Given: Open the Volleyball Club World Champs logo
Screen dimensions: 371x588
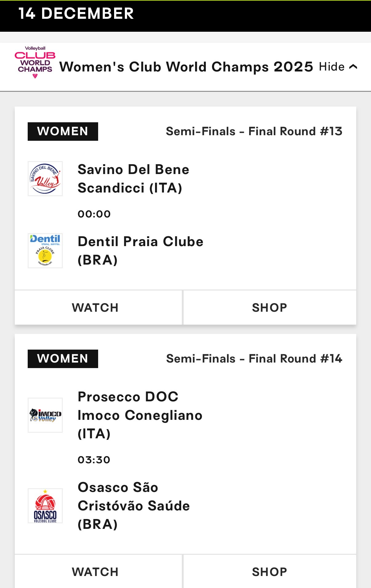Looking at the screenshot, I should click(x=35, y=63).
